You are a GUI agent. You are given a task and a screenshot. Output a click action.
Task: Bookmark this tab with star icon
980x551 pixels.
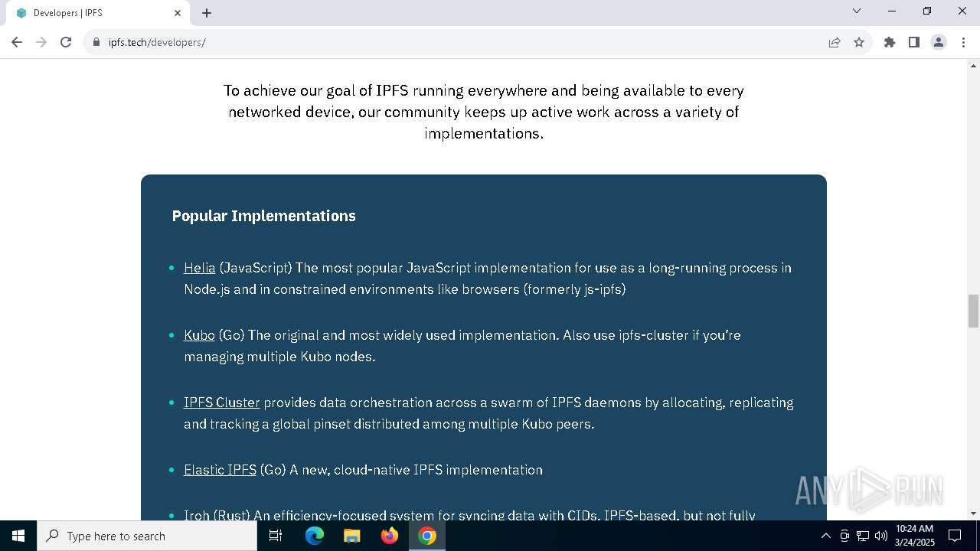[859, 42]
